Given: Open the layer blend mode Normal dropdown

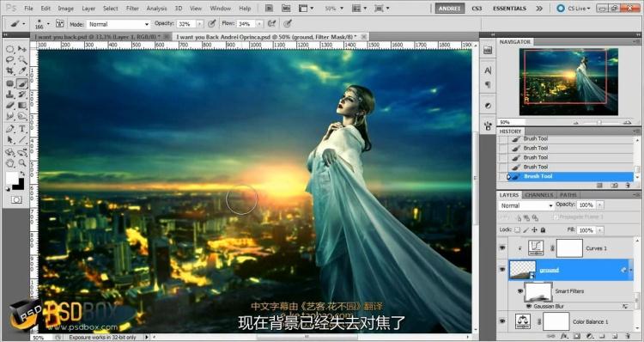Looking at the screenshot, I should tap(527, 205).
